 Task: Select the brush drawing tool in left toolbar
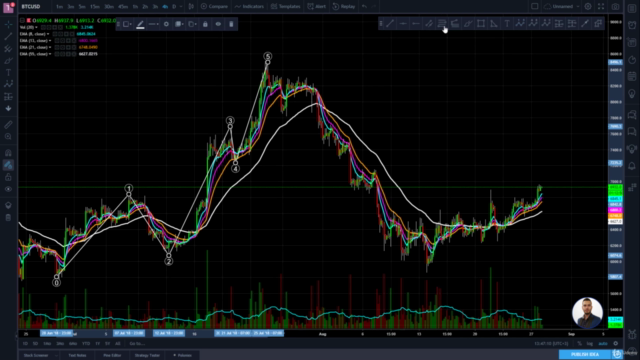pos(8,61)
